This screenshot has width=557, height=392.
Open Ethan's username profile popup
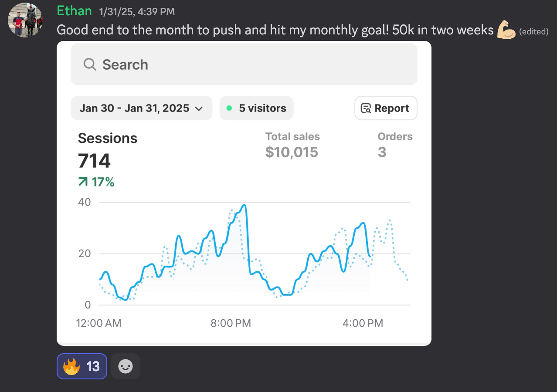tap(75, 11)
